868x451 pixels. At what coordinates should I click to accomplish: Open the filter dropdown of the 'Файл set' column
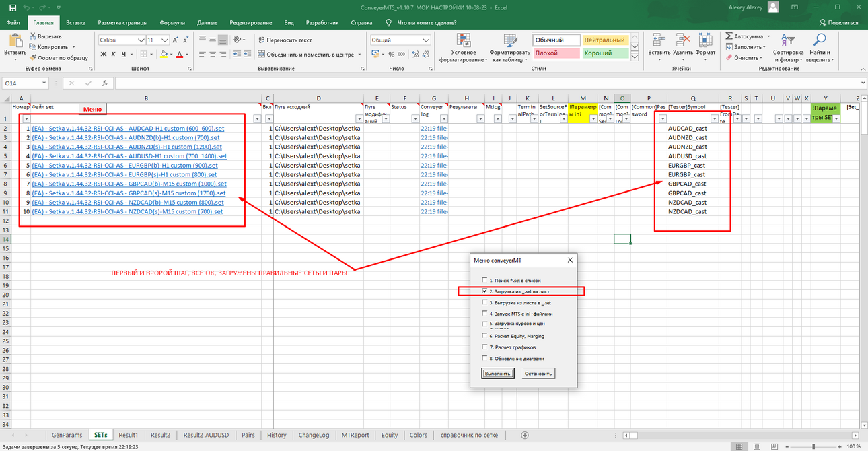click(x=256, y=118)
